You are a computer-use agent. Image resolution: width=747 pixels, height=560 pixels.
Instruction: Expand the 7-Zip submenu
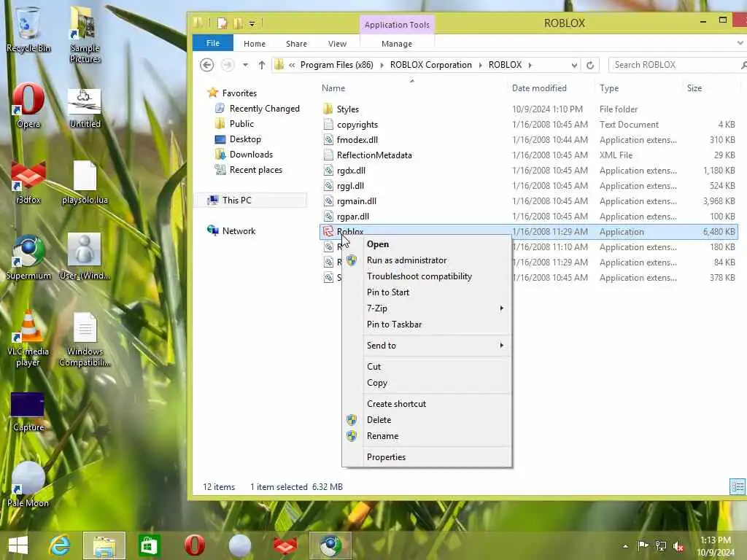(501, 308)
